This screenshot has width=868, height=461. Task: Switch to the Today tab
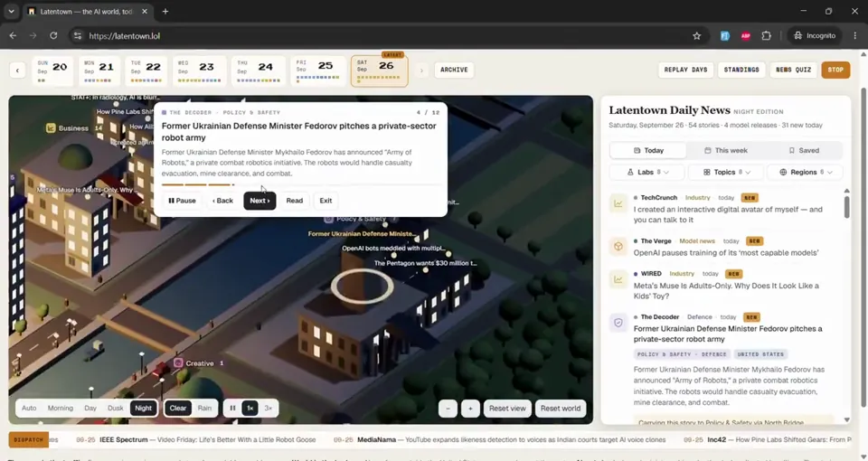[648, 151]
